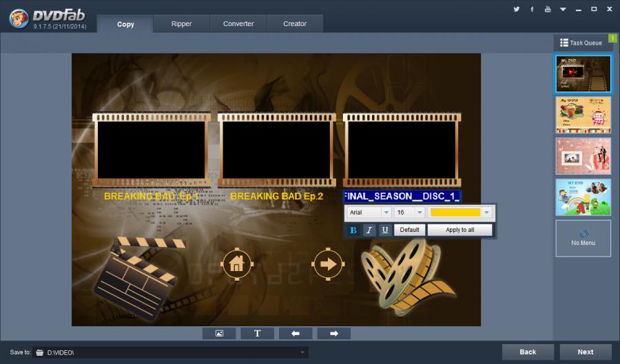Toggle underline text formatting
620x364 pixels.
click(384, 230)
